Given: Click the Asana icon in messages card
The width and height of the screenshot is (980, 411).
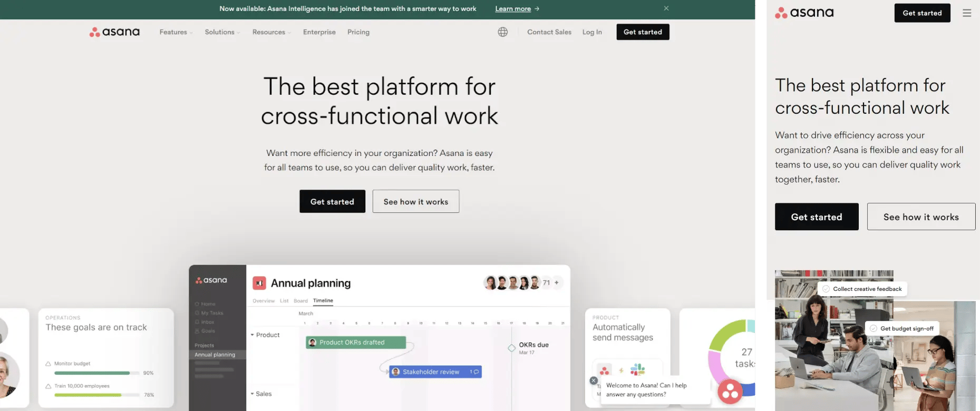Looking at the screenshot, I should coord(605,370).
